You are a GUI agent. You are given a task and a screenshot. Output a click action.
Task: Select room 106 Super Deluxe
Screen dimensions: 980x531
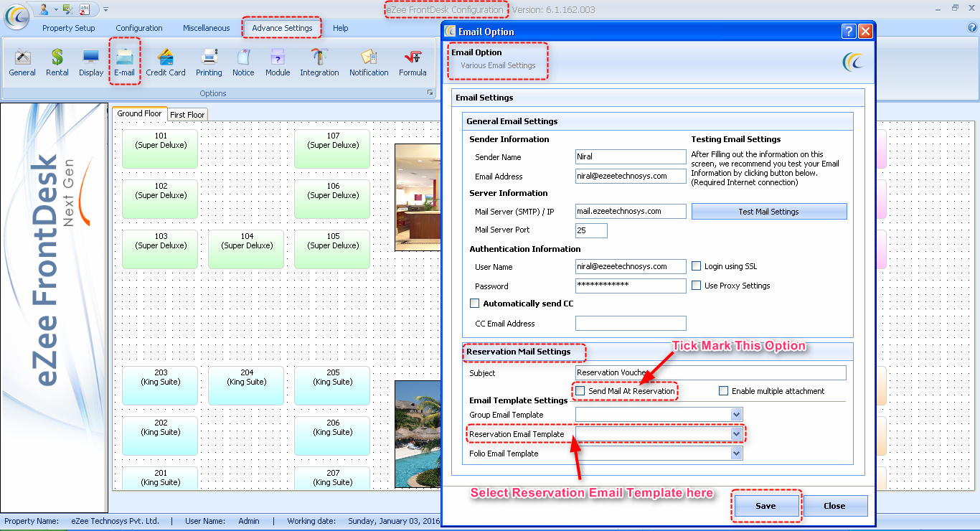pos(332,199)
